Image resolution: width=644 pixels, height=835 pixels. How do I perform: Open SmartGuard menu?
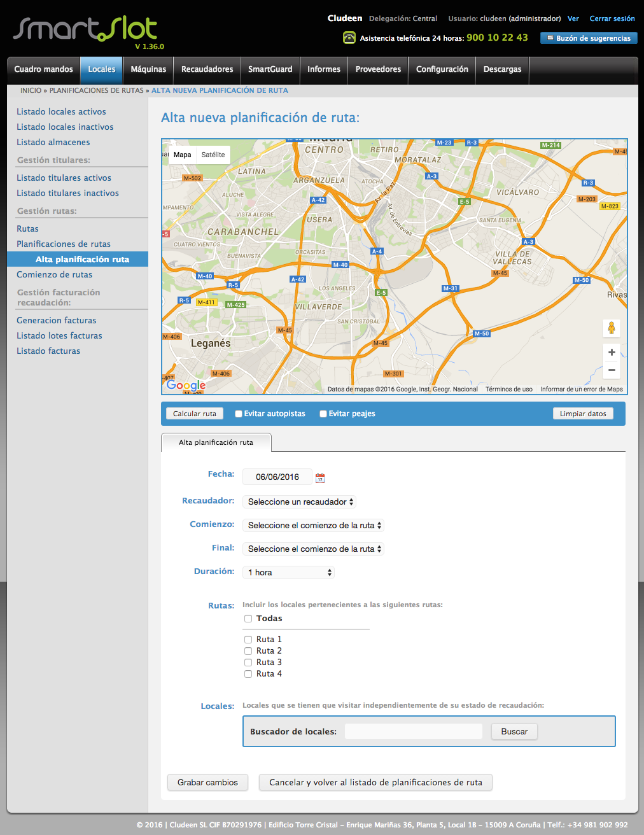tap(270, 69)
